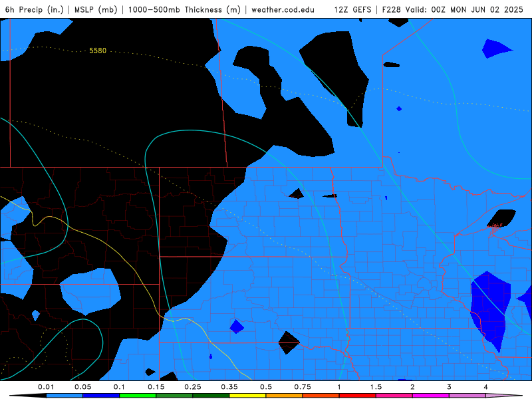Select the bright green legend color segment
This screenshot has height=399, width=532.
pyautogui.click(x=138, y=396)
